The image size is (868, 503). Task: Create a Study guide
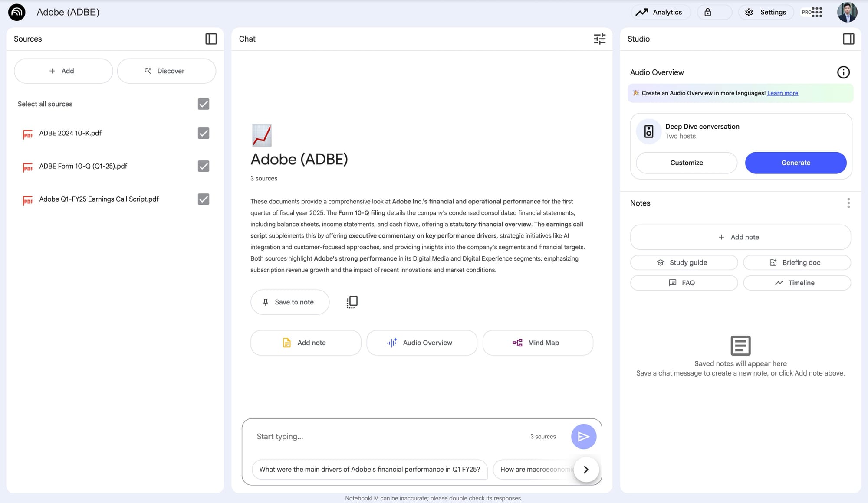(x=684, y=263)
